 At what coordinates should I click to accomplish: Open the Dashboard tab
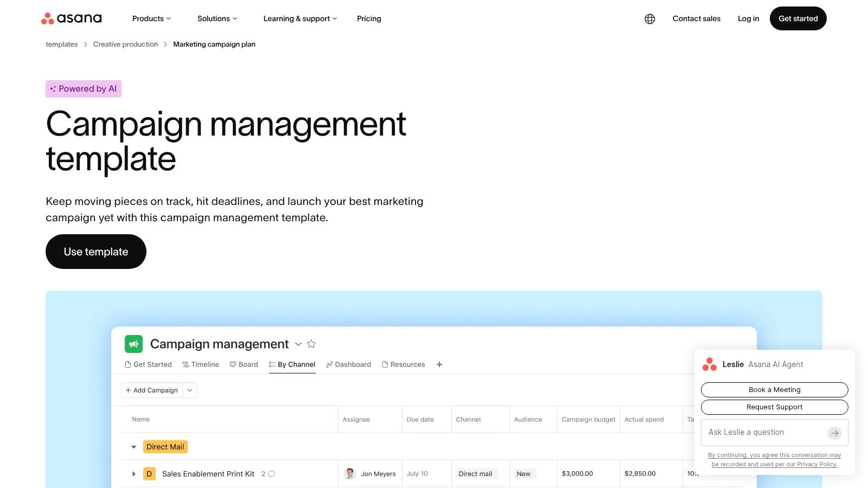pyautogui.click(x=348, y=364)
